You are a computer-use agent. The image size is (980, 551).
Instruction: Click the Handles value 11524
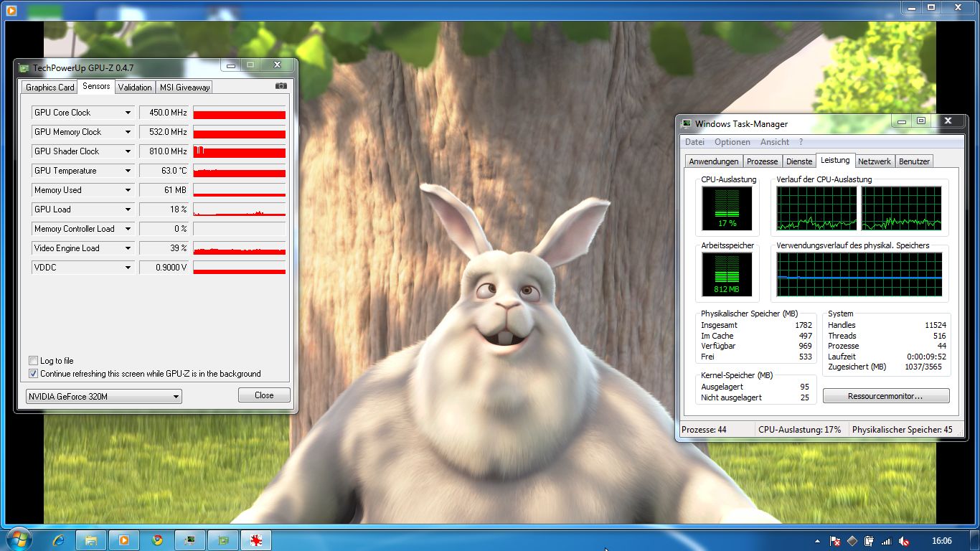tap(936, 325)
